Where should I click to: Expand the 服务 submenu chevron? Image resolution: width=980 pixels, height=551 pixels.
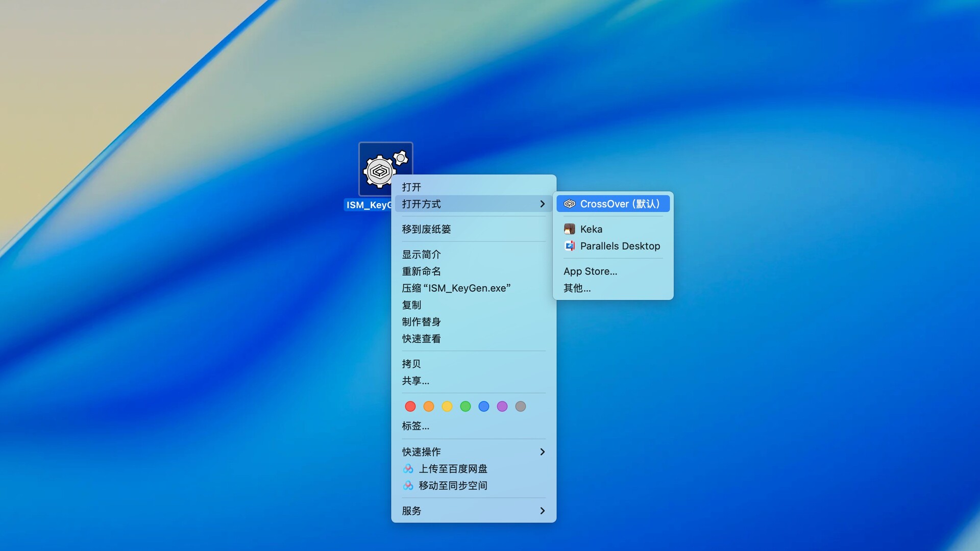point(542,511)
